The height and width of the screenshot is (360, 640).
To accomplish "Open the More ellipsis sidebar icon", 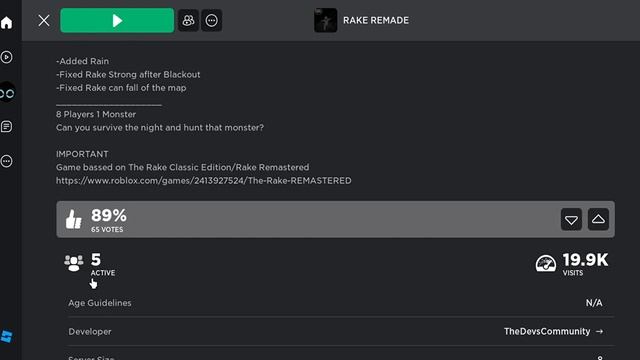I will click(7, 161).
